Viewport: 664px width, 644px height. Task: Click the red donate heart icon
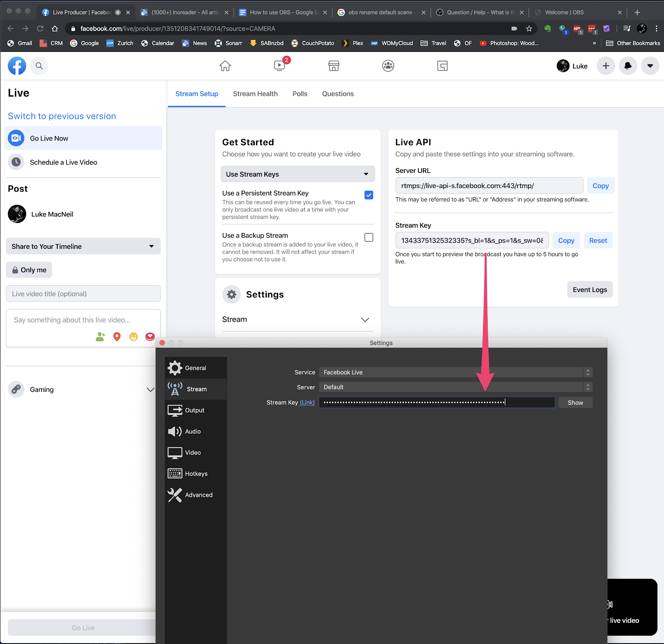tap(150, 337)
